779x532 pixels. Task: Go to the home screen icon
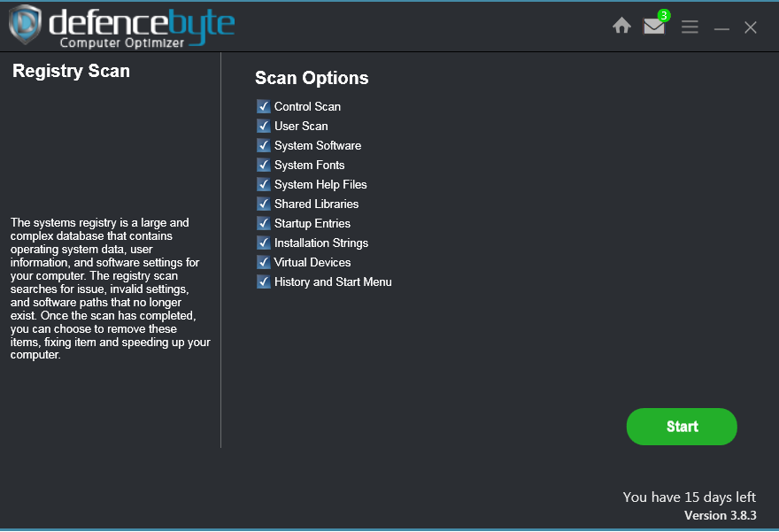tap(621, 26)
